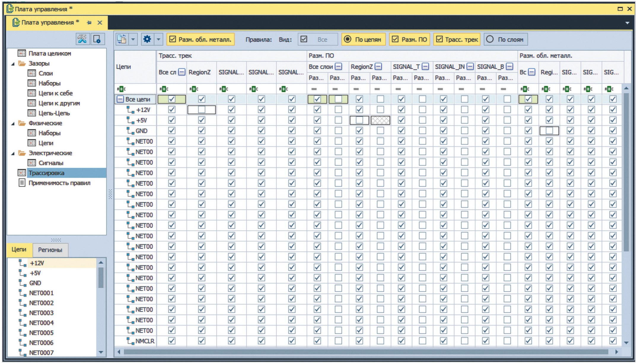Toggle GND Все сл track checkbox
The image size is (637, 364).
(x=172, y=131)
